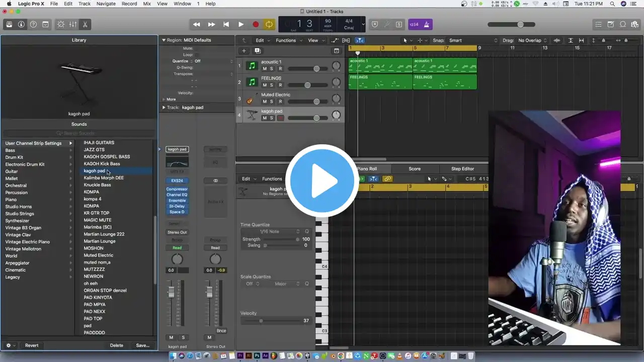Click the Save... button in Library
Viewport: 644px width, 362px height.
(143, 345)
